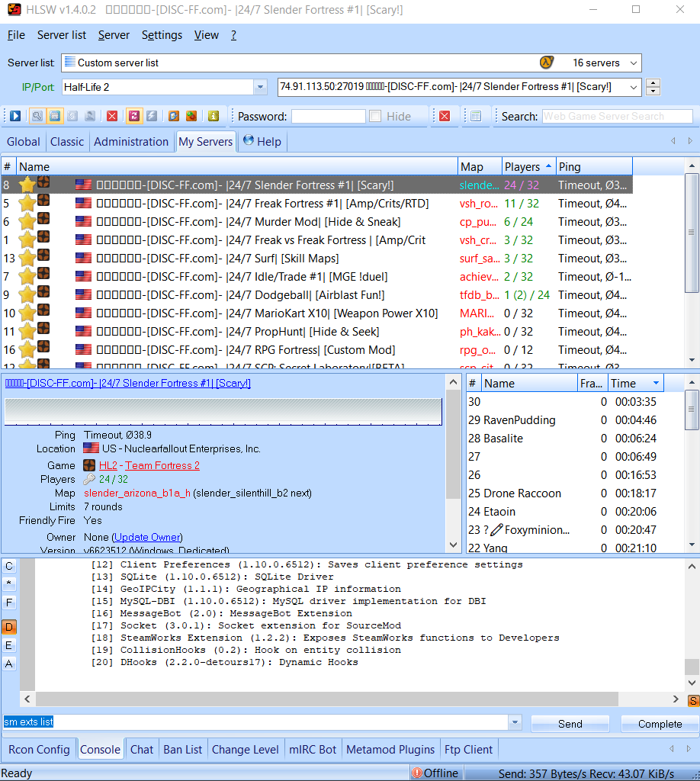Select the 24/7 Surf [Skill Maps] server row
Viewport: 700px width, 781px height.
pos(316,259)
